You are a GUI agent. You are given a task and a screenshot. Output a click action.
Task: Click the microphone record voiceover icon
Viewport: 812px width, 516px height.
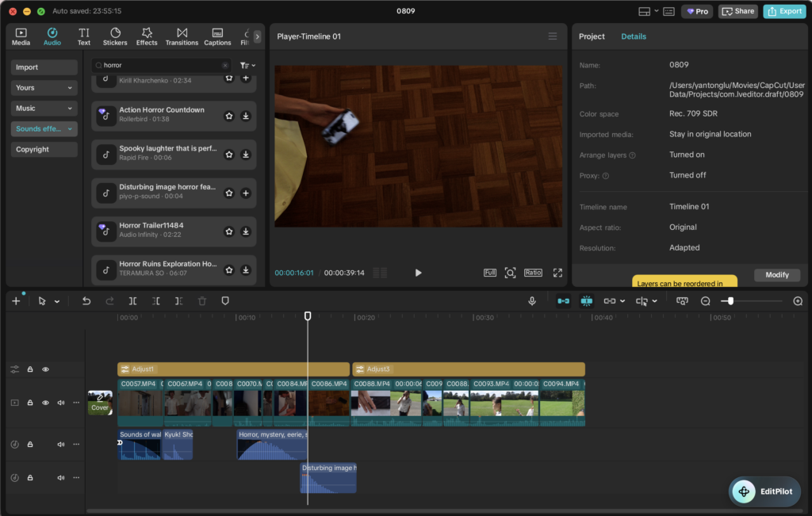click(532, 300)
